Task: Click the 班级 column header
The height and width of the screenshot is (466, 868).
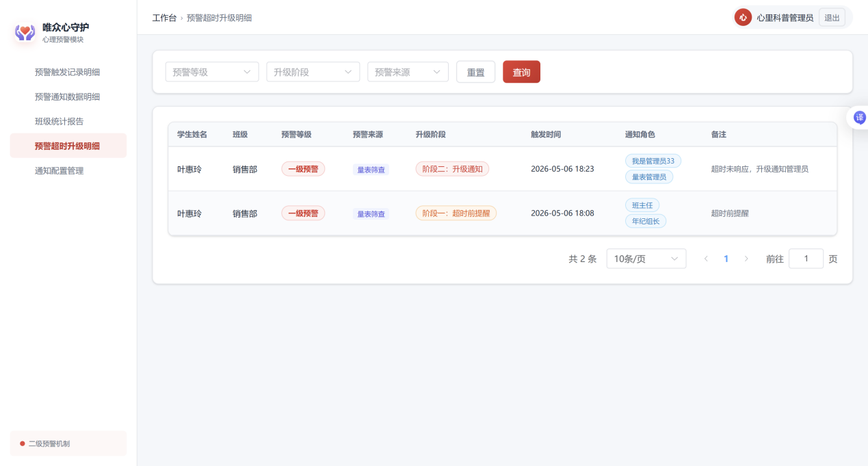Action: point(240,135)
